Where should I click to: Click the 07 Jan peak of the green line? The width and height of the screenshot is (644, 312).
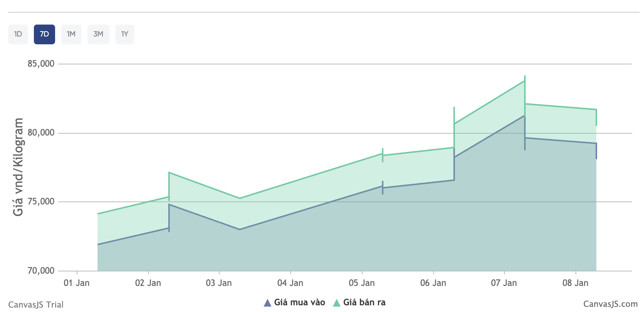coord(525,81)
